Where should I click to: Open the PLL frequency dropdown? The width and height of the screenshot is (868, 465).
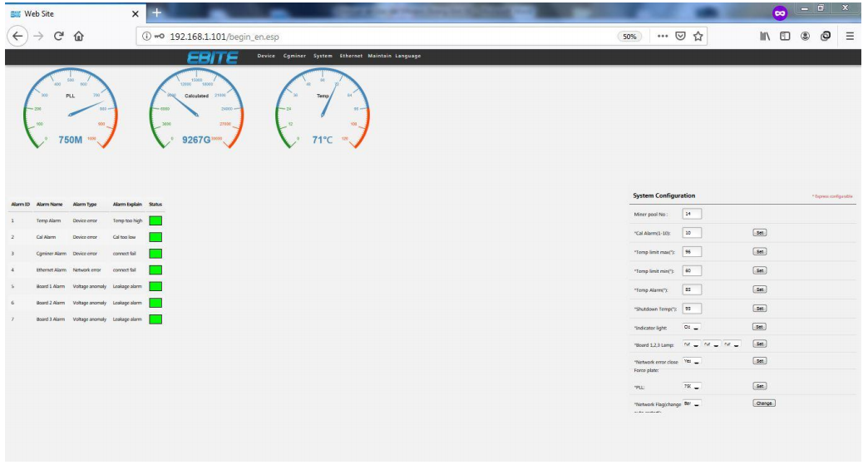coord(691,386)
